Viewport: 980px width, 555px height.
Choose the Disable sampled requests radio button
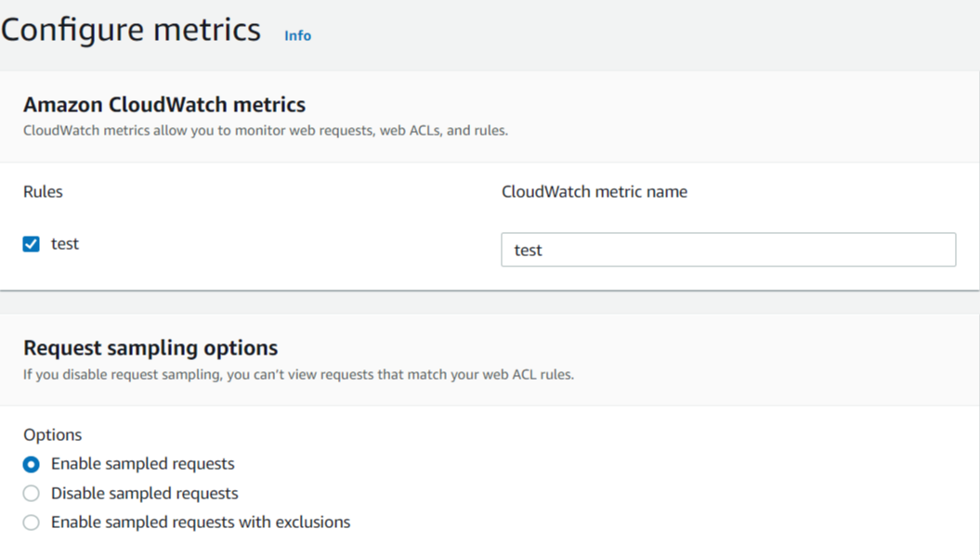pos(32,494)
